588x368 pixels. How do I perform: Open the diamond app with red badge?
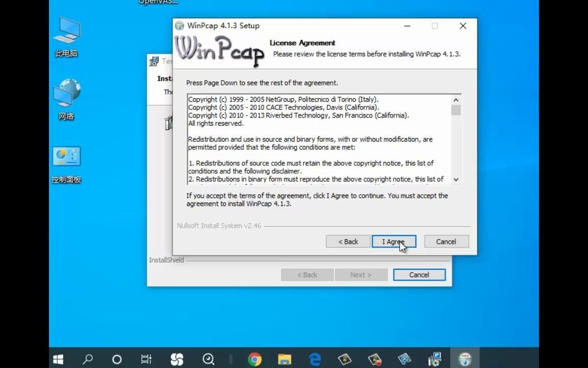374,359
